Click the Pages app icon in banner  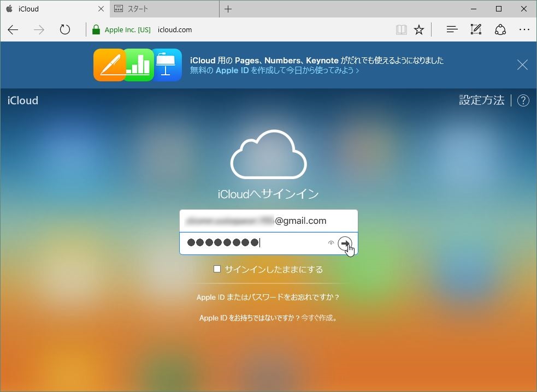click(x=109, y=65)
